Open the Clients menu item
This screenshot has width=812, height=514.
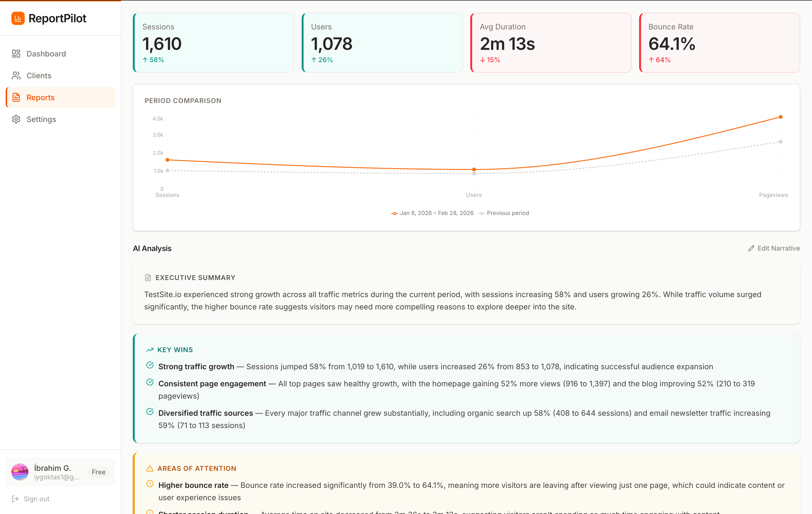[x=39, y=76]
